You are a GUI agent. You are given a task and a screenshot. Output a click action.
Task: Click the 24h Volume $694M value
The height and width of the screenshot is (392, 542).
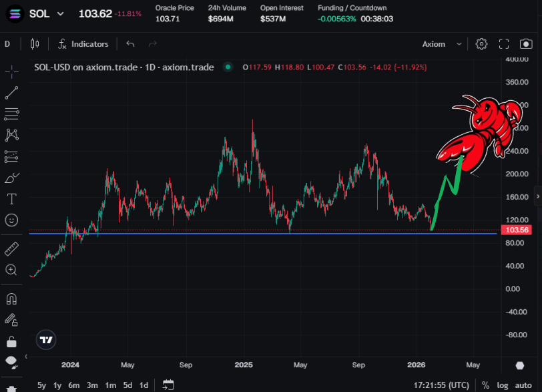coord(220,19)
